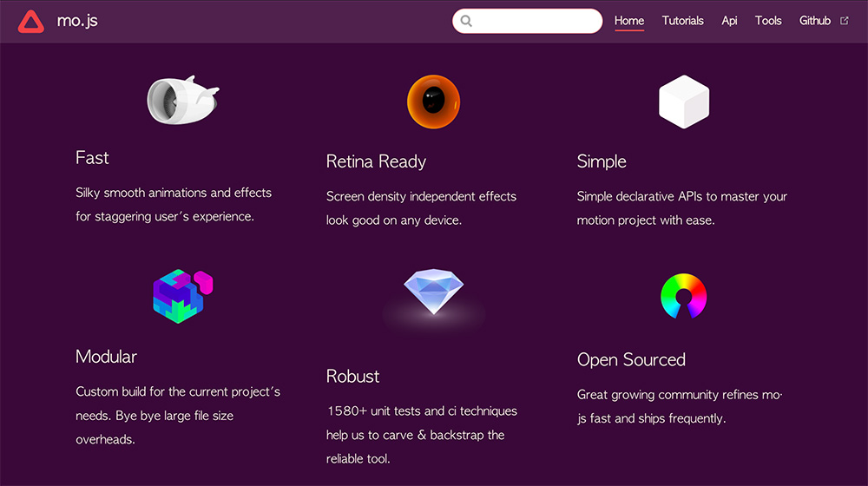Click the orange eye icon above Retina Ready
Viewport: 868px width, 486px height.
pos(433,102)
